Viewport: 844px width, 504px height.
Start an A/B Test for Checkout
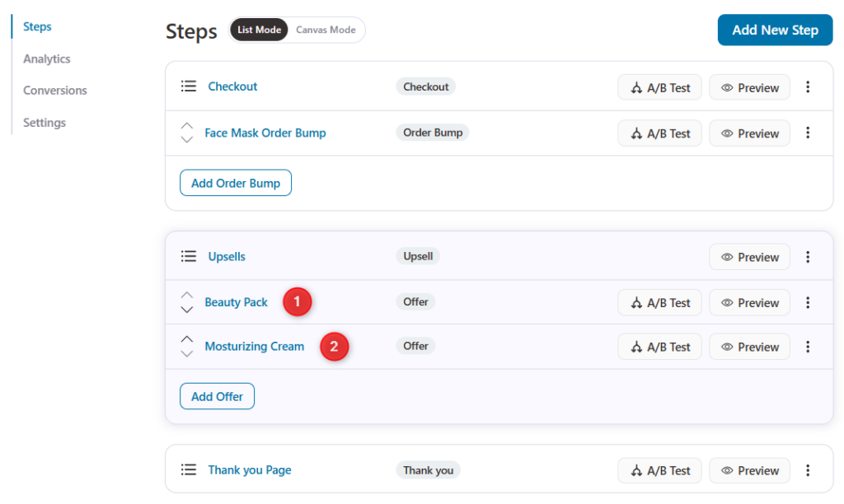click(x=659, y=87)
